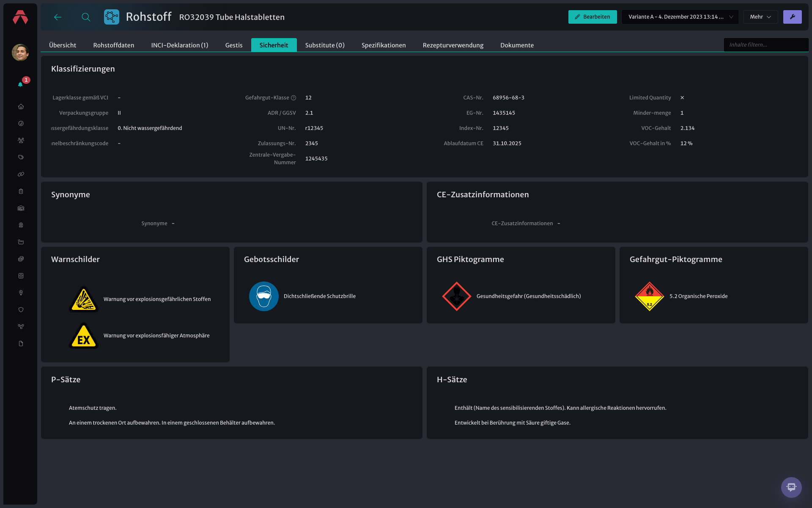Click the Gefahrgut-Klasse help question icon
812x508 pixels.
294,98
